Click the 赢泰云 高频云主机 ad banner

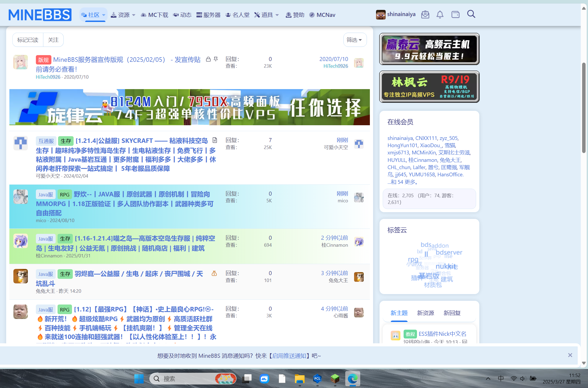429,49
